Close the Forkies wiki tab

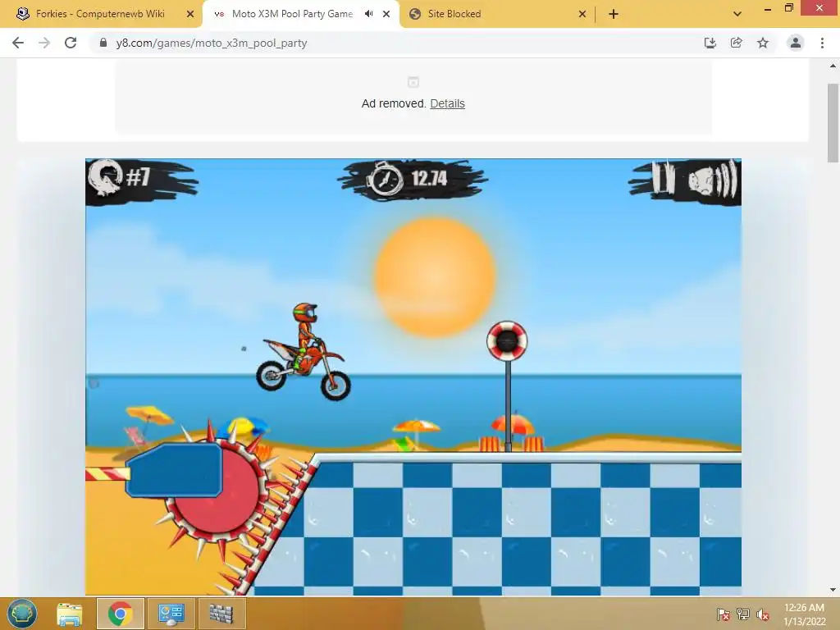(x=190, y=14)
